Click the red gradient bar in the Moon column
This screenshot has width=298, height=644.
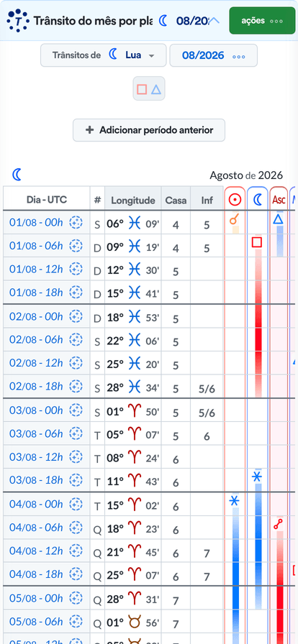point(258,323)
